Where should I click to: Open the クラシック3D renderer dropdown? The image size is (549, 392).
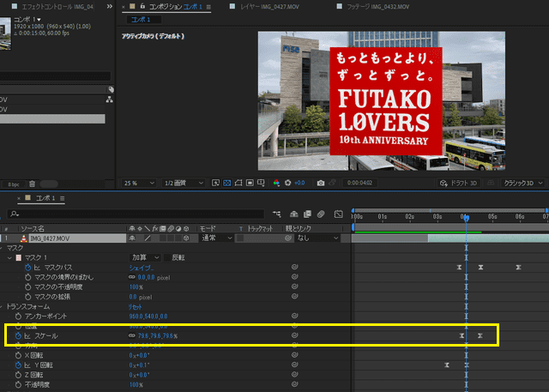[x=522, y=183]
